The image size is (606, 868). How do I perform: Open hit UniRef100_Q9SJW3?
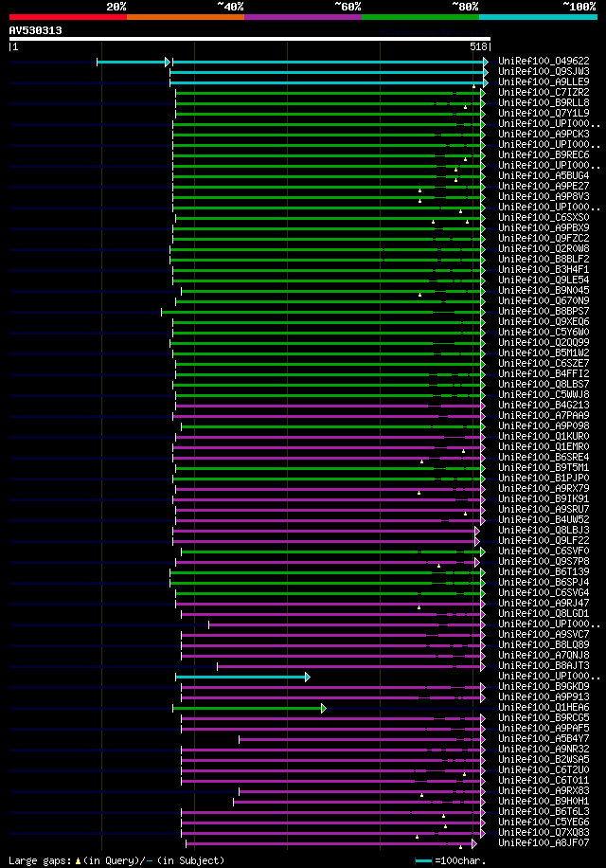[x=544, y=71]
